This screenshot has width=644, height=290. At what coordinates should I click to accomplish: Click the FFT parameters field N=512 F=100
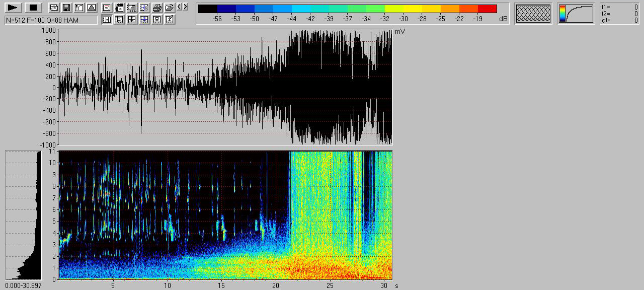click(x=51, y=20)
